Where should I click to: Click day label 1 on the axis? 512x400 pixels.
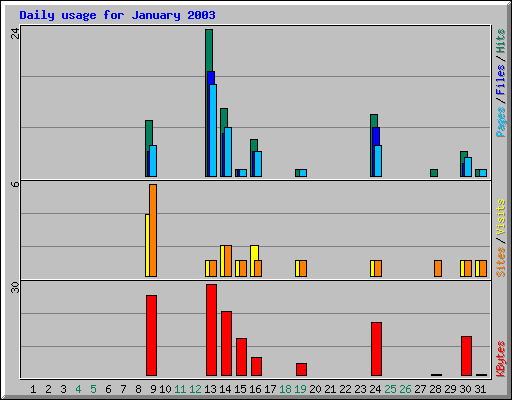[33, 389]
